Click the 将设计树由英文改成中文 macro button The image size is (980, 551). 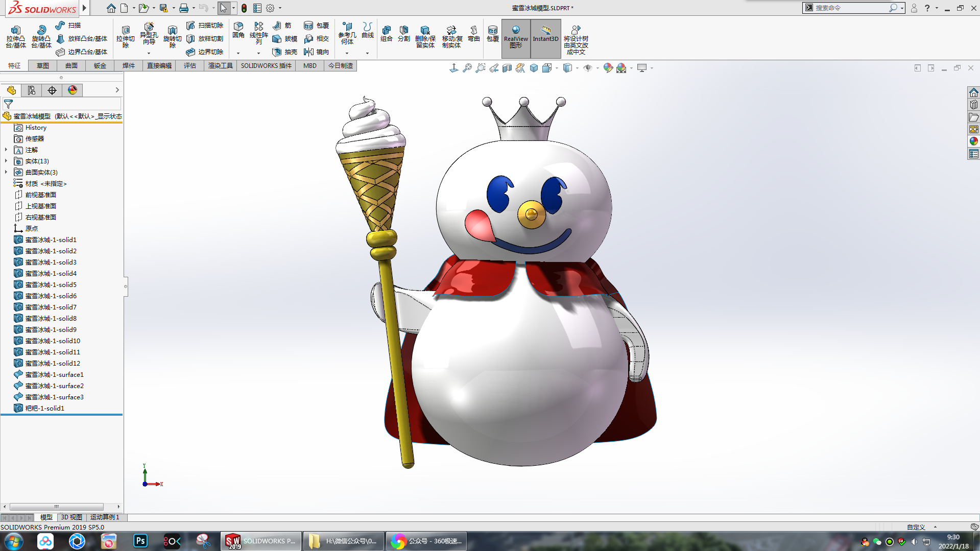pyautogui.click(x=576, y=40)
